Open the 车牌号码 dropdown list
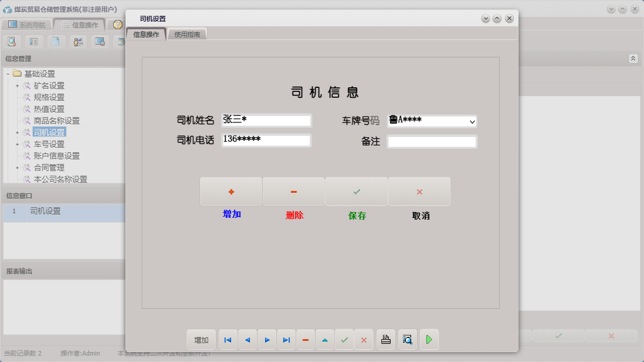This screenshot has width=644, height=362. [x=472, y=121]
